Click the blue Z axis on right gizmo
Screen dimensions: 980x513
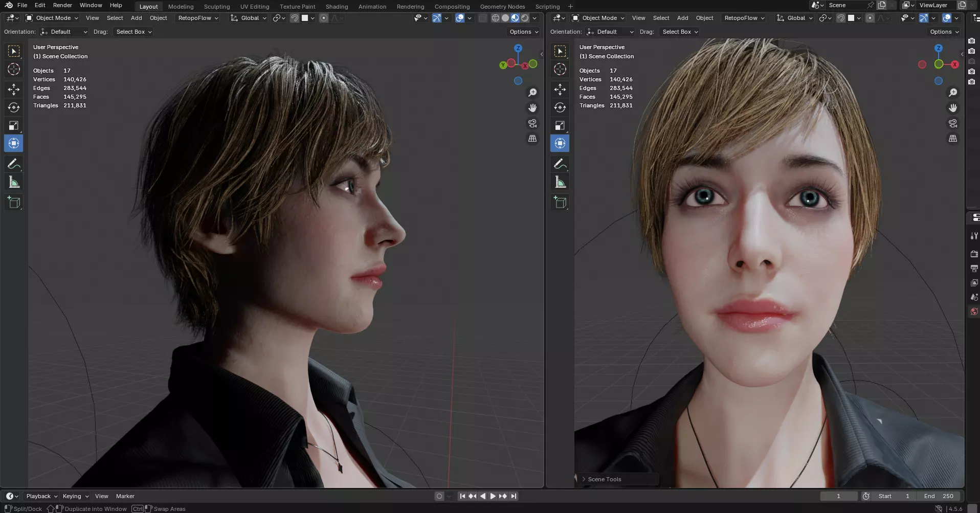coord(938,48)
